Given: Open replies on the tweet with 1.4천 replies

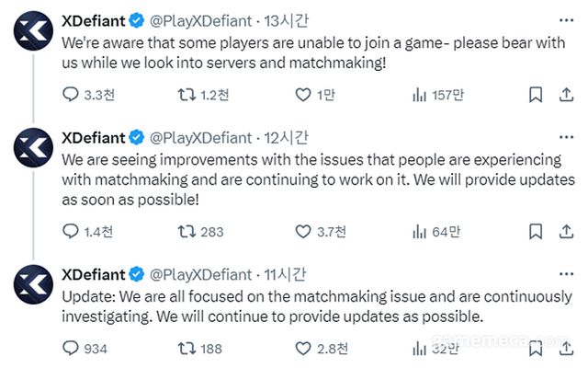Looking at the screenshot, I should [71, 231].
